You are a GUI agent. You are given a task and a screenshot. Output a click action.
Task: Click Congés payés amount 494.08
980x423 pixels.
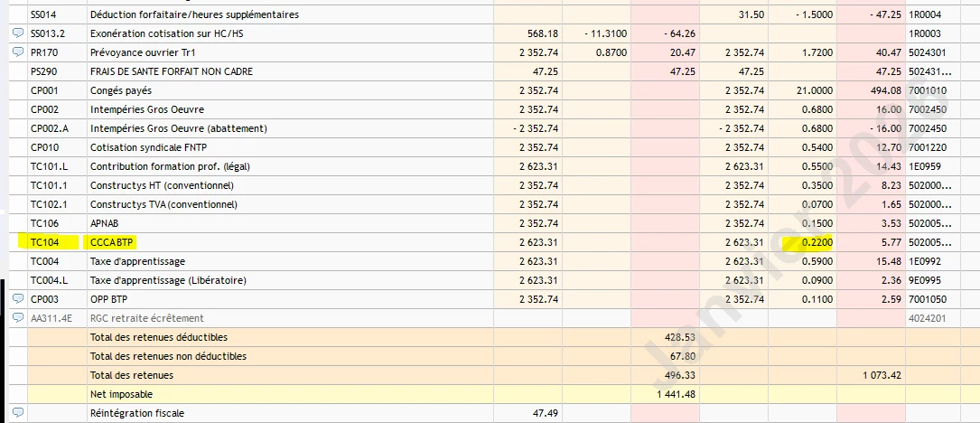click(x=887, y=90)
